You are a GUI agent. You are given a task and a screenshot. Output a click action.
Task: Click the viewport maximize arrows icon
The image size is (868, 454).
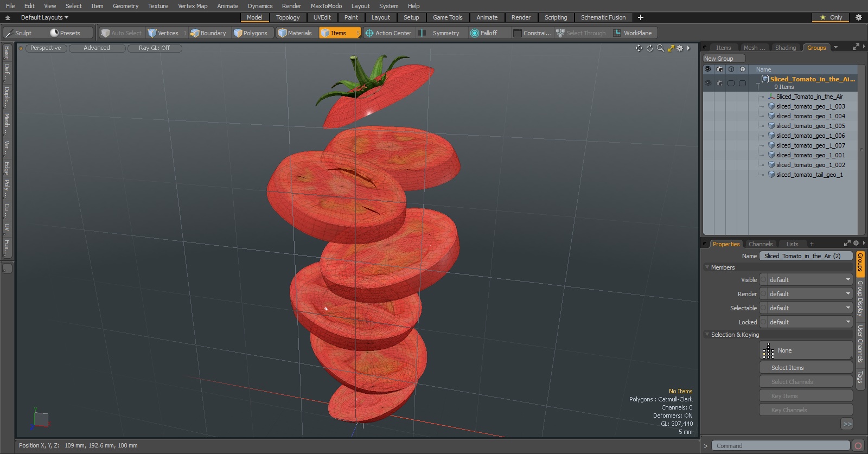(x=671, y=48)
